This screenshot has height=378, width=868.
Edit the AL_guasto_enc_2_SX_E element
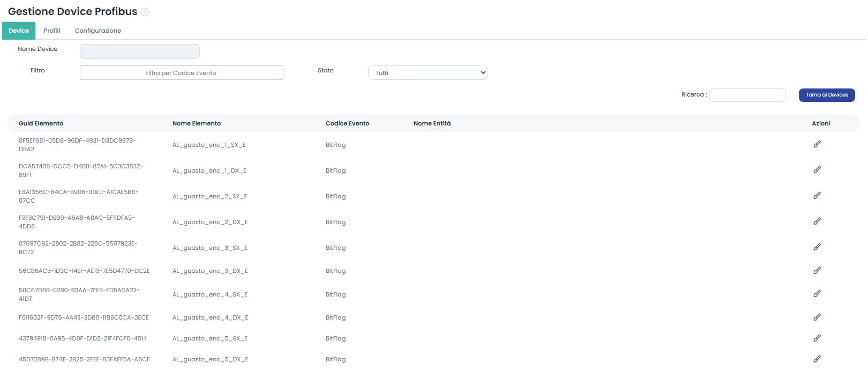tap(817, 196)
